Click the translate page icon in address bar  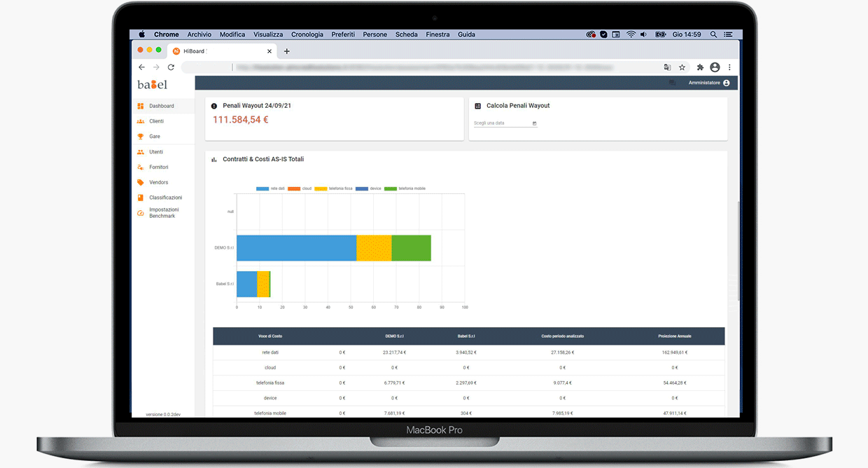(x=667, y=67)
